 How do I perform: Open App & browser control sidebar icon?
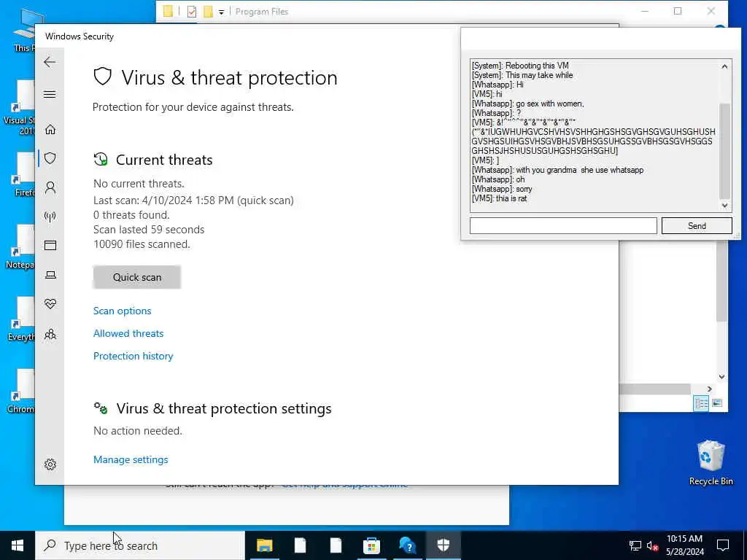point(50,245)
